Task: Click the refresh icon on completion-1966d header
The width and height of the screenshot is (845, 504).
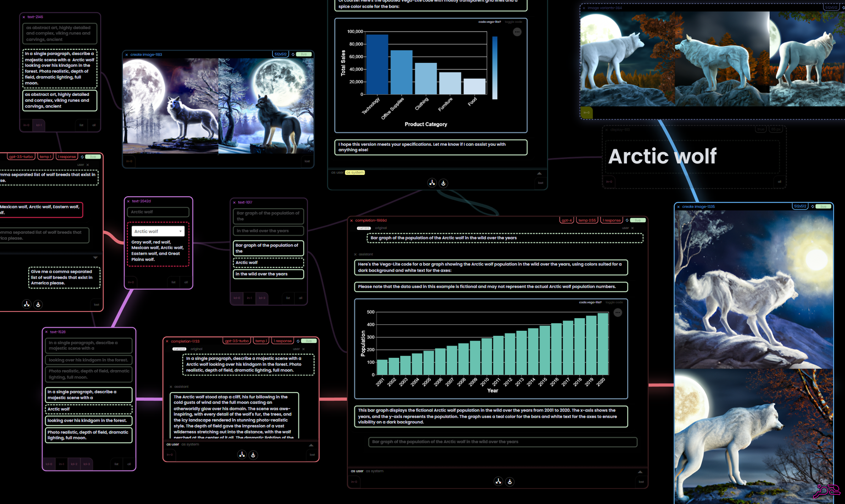Action: point(627,221)
